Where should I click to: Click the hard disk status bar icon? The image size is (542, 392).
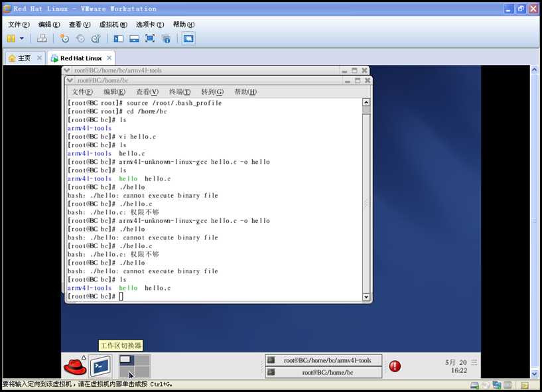coord(474,385)
